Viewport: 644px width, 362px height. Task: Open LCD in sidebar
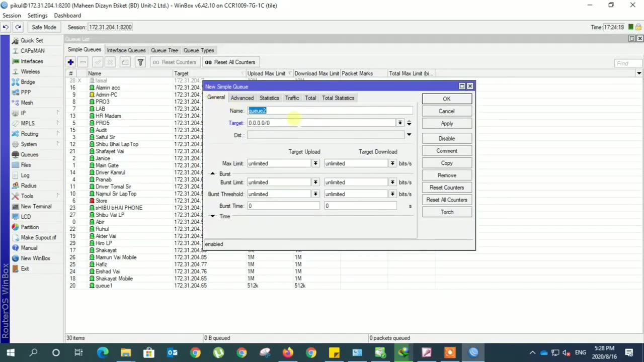click(x=26, y=217)
